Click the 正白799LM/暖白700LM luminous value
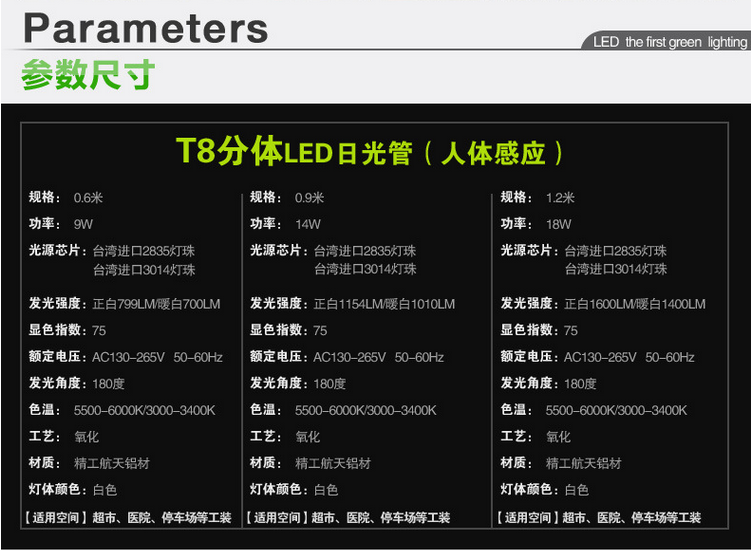 coord(156,304)
